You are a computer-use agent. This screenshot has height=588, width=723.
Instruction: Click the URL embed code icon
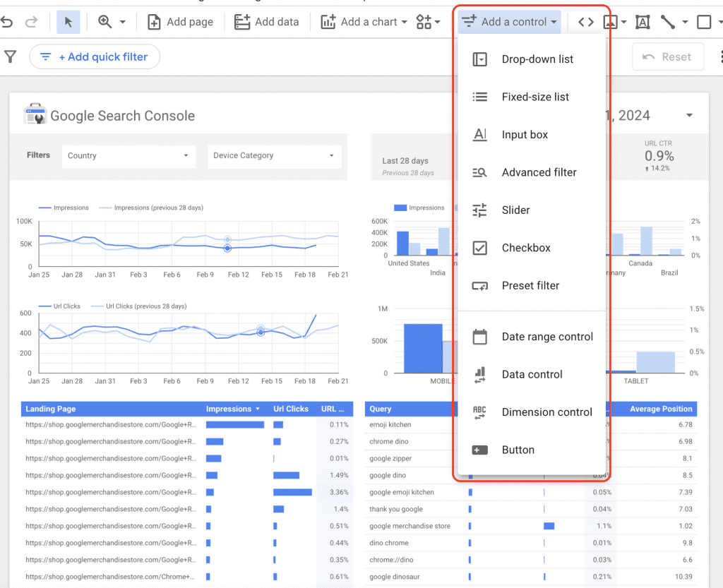pos(585,22)
